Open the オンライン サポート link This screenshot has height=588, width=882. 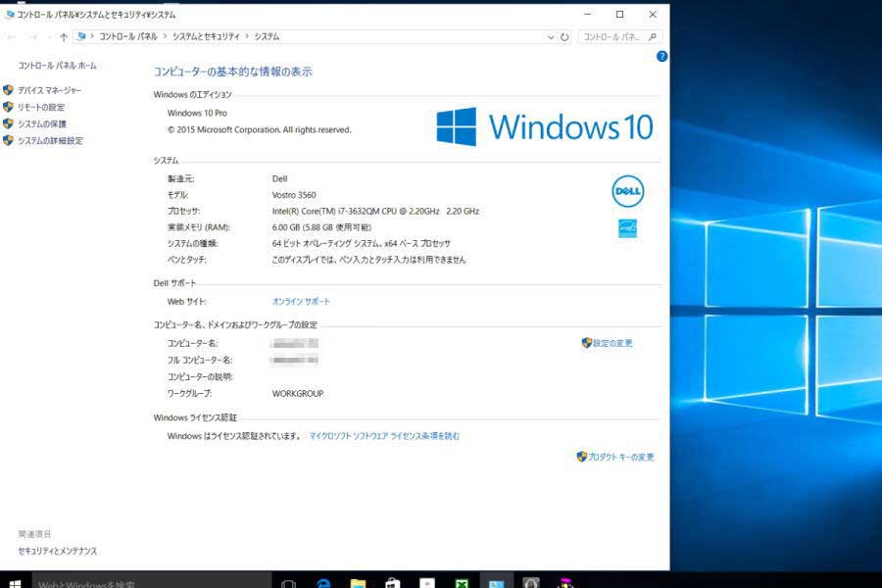[301, 302]
